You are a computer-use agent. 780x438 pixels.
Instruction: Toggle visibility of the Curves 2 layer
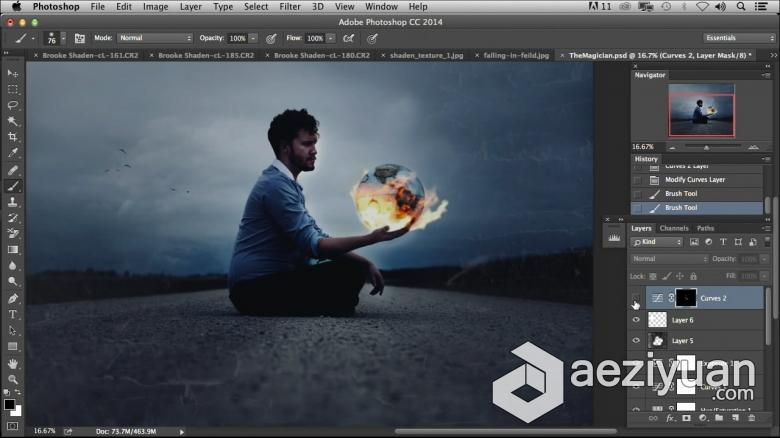(x=636, y=298)
